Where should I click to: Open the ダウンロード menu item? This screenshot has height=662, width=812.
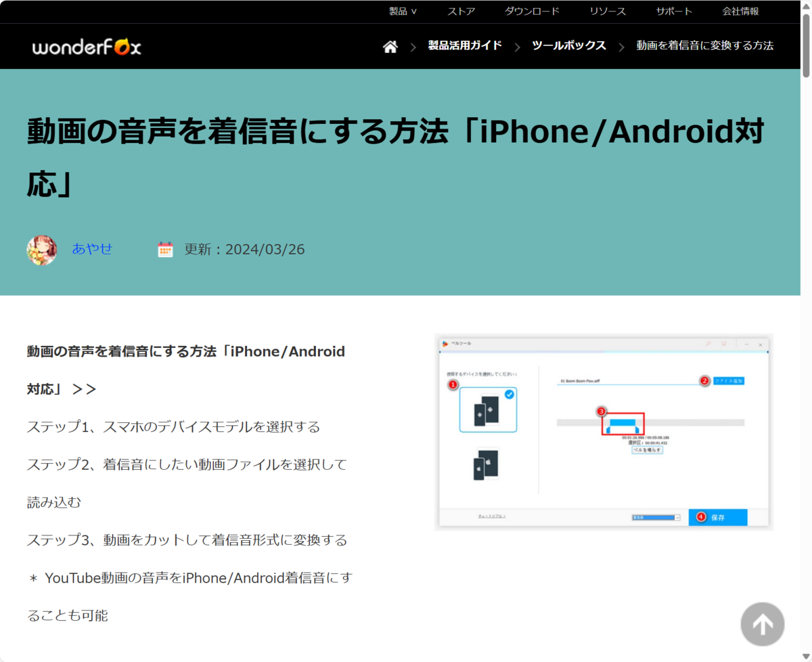click(532, 12)
